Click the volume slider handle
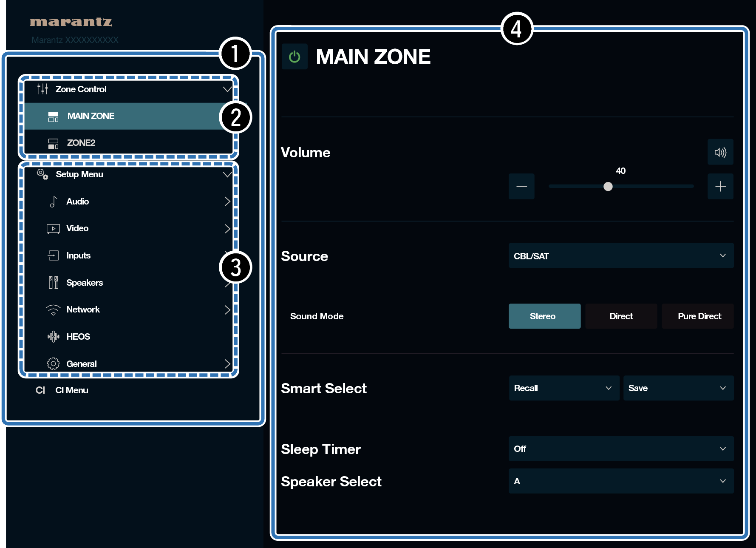Screen dimensions: 756x548 pyautogui.click(x=608, y=187)
